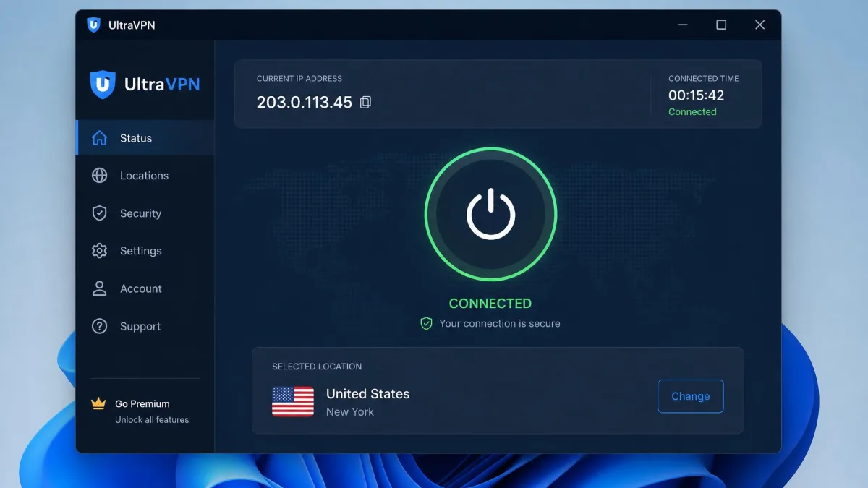Click the IP address 203.0.113.45
This screenshot has height=488, width=868.
305,102
